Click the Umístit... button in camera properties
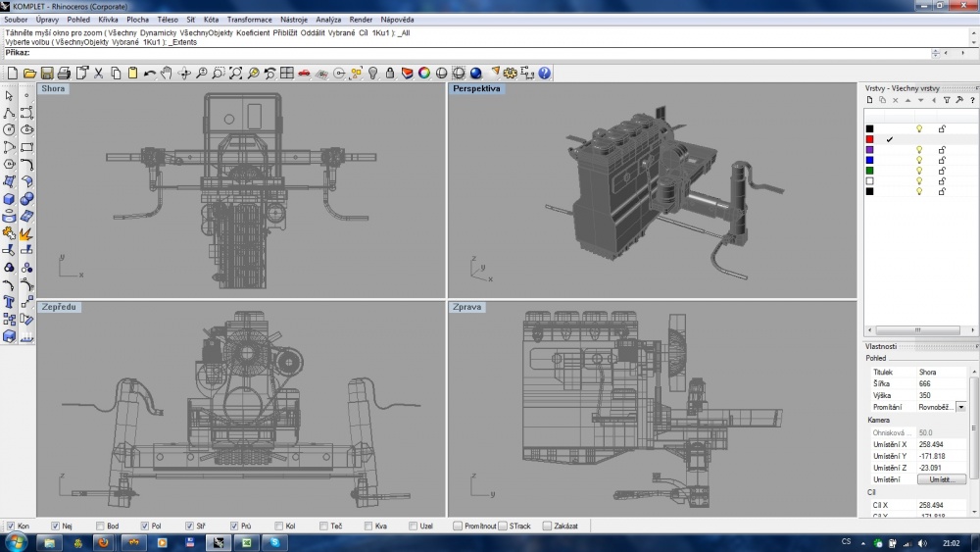This screenshot has width=980, height=552. [942, 479]
